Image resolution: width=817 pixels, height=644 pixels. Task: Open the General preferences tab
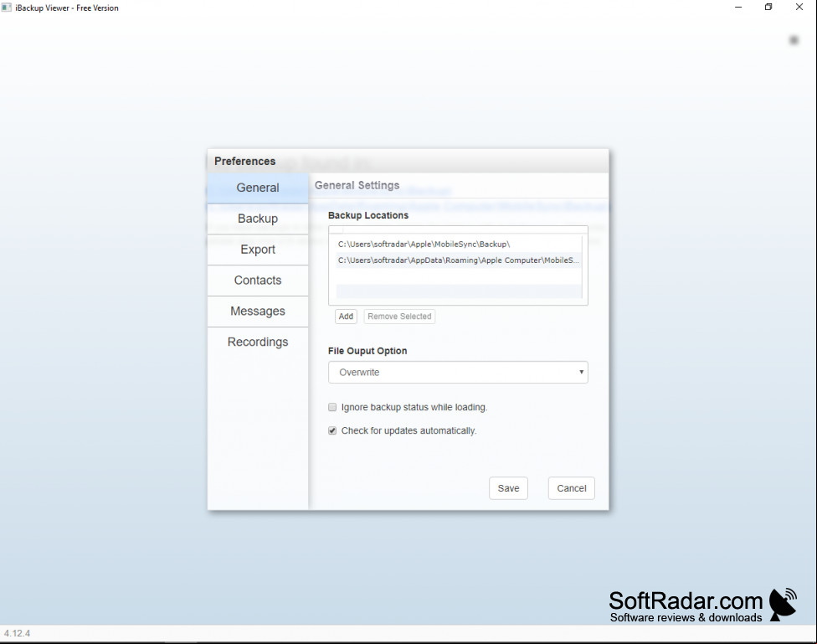click(258, 188)
